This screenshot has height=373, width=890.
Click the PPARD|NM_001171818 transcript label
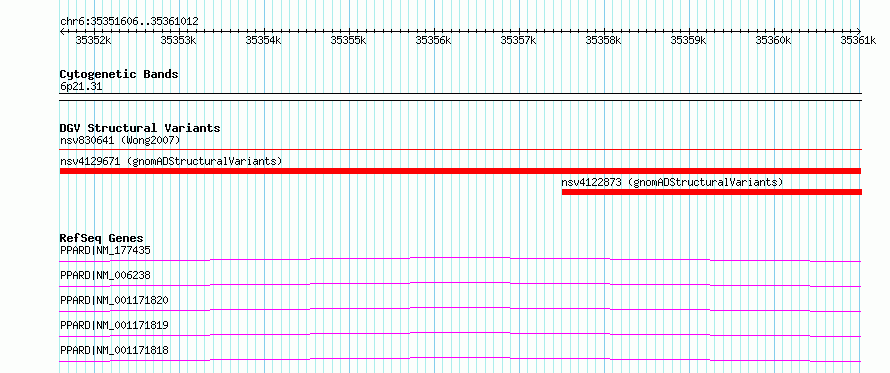pyautogui.click(x=114, y=350)
